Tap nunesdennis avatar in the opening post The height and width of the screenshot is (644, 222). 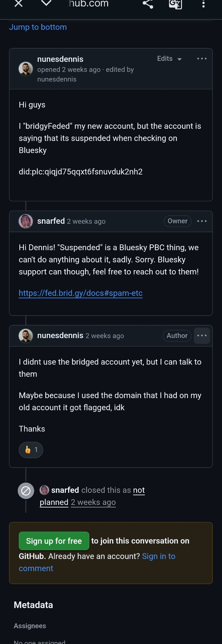26,69
